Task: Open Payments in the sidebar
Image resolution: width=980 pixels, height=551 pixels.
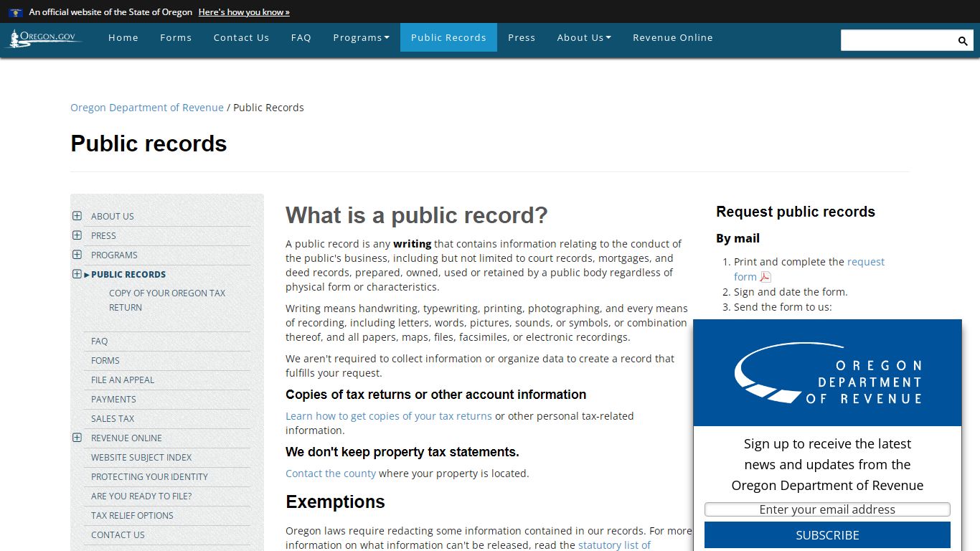Action: [x=113, y=400]
